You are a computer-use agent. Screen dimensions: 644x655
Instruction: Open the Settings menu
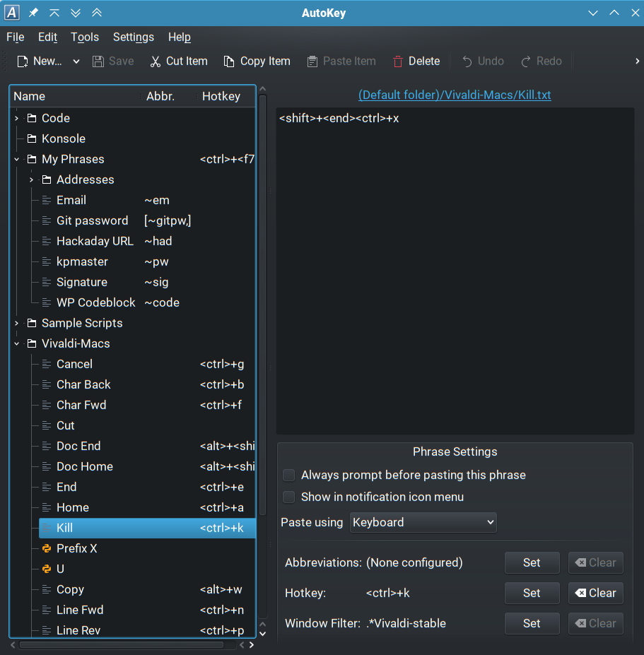coord(133,37)
